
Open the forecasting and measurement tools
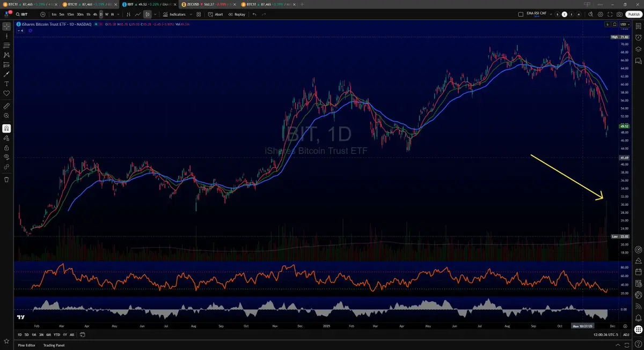[x=6, y=64]
